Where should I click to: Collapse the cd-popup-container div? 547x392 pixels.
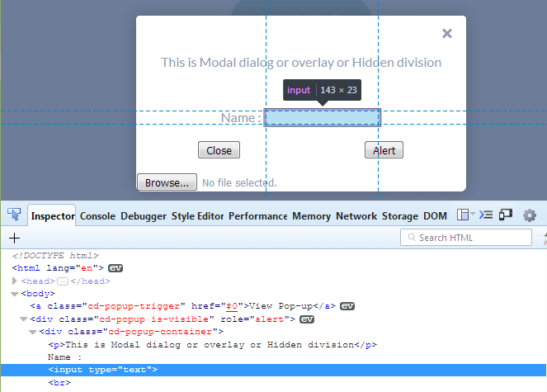point(32,332)
